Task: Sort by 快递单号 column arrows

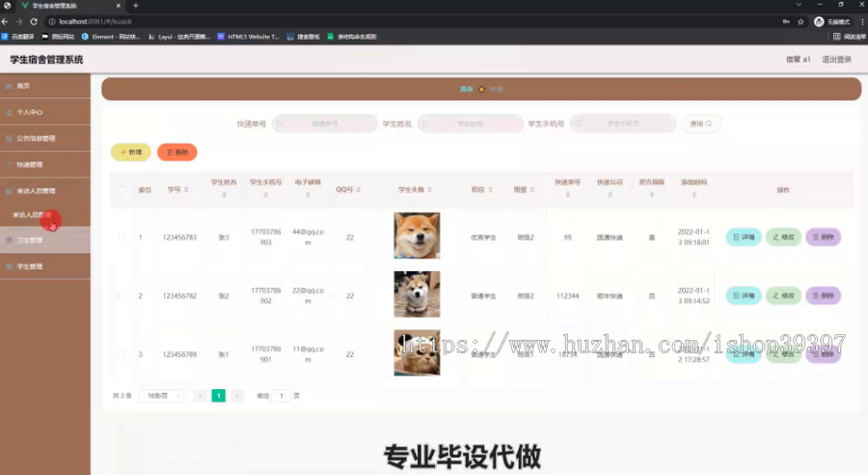Action: 567,195
